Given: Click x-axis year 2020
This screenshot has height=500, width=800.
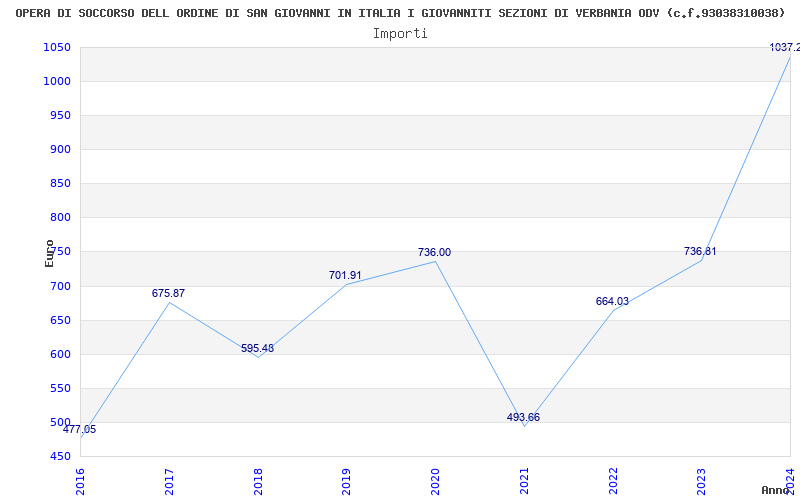Looking at the screenshot, I should coord(436,481).
